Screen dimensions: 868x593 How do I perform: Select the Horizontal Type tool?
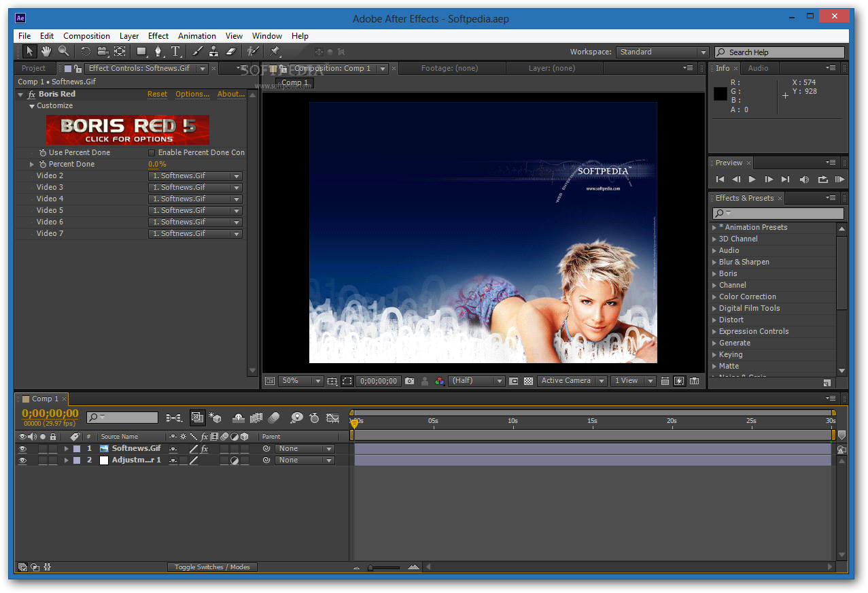pyautogui.click(x=175, y=51)
